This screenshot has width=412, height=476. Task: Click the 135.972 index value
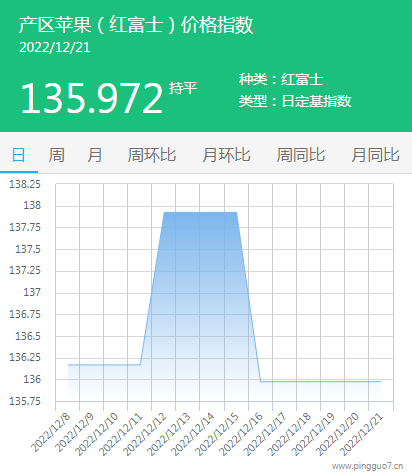click(92, 99)
